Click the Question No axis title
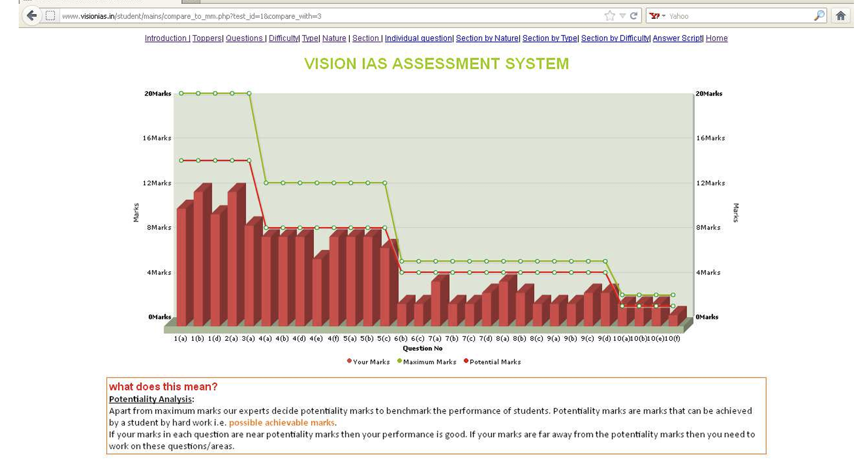Screen dimensions: 868x473 [423, 348]
